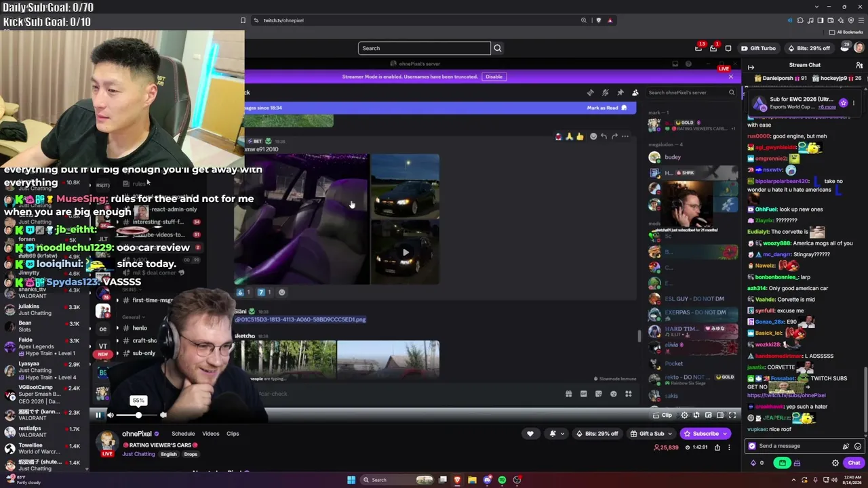Viewport: 868px width, 488px height.
Task: Open the chat emote picker
Action: click(x=858, y=446)
